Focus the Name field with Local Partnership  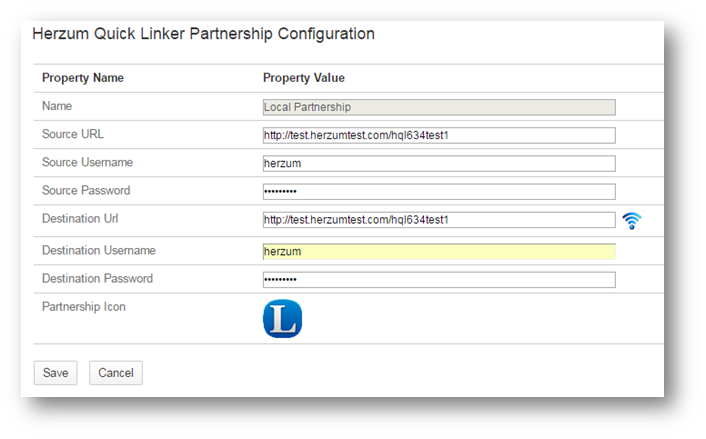click(x=438, y=107)
